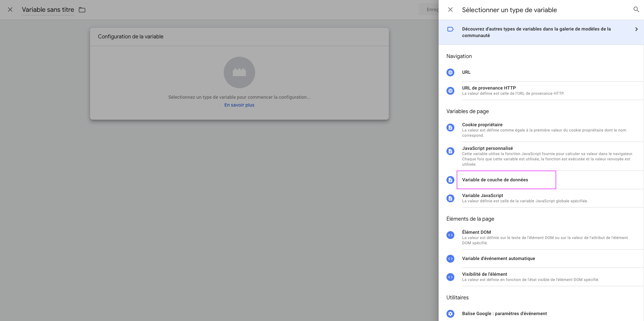
Task: Click Variable JavaScript description about globale spécifiée
Action: 525,201
